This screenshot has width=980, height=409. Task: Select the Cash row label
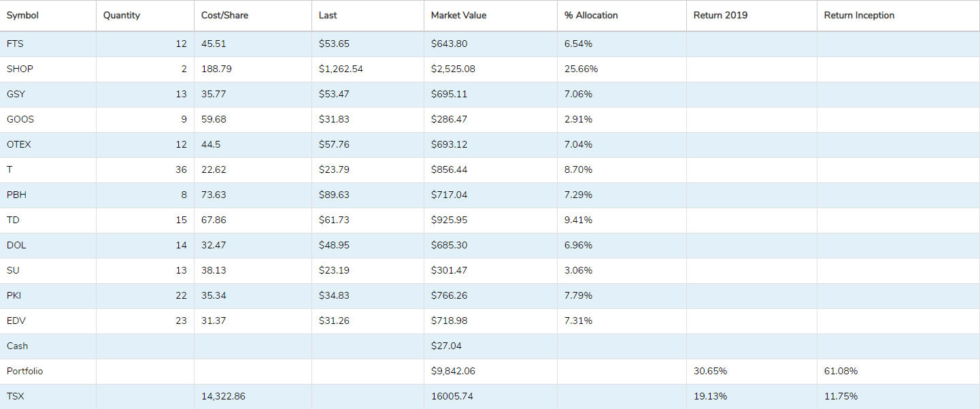[18, 346]
